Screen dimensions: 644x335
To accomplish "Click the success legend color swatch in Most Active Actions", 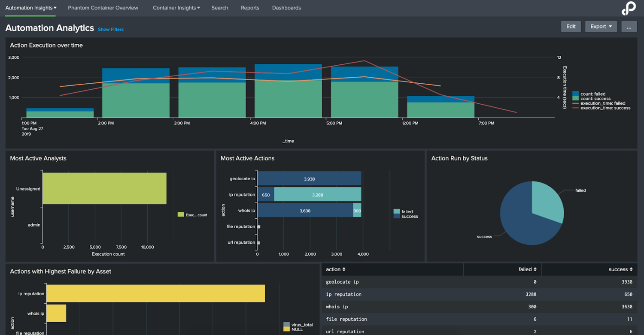I will [x=397, y=216].
